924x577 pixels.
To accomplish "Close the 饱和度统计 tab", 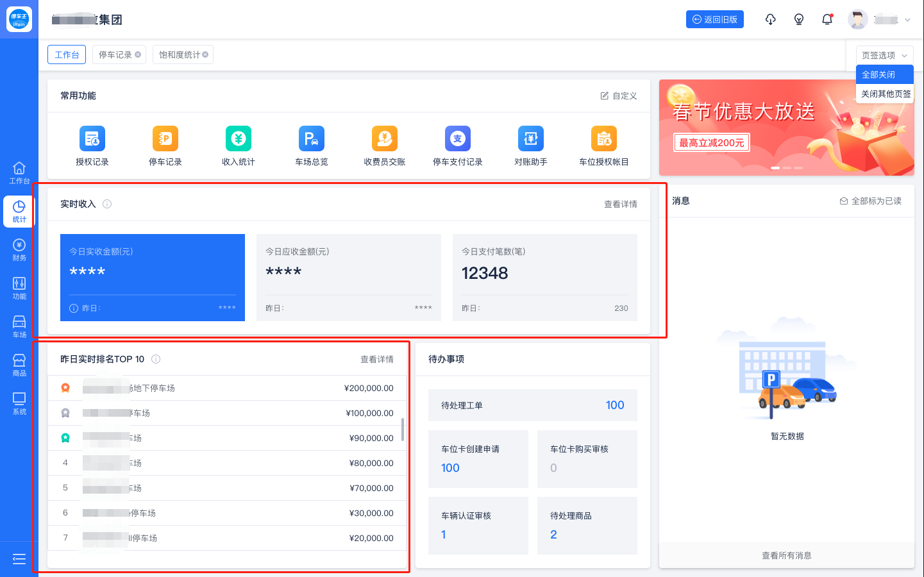I will [x=205, y=54].
